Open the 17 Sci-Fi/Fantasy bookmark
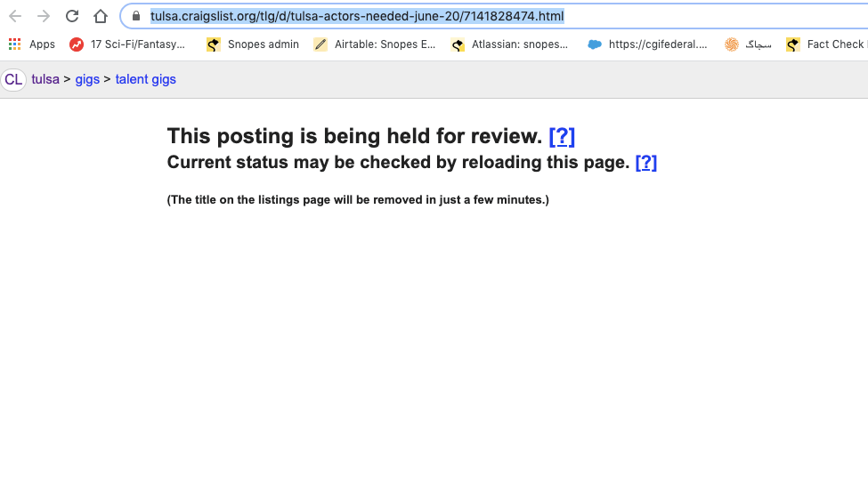 pos(127,44)
